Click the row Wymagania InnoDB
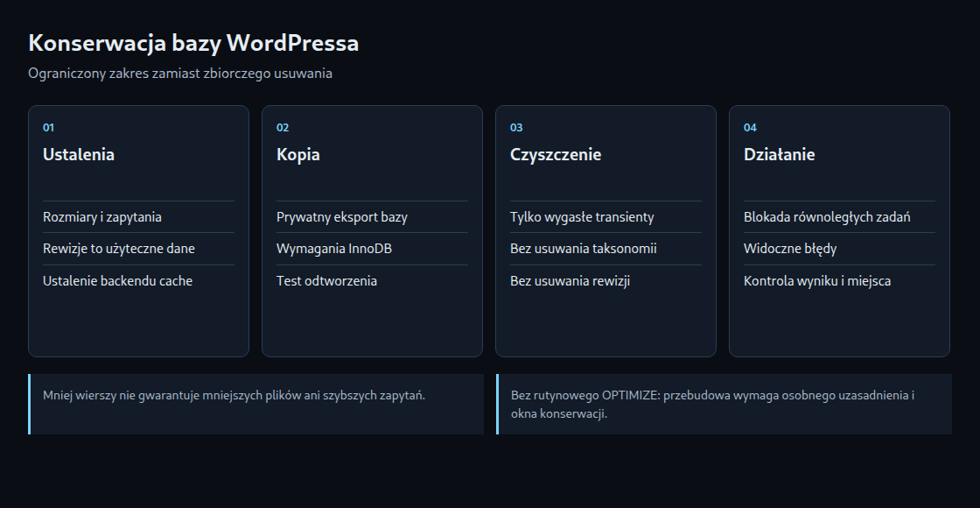 (x=372, y=249)
